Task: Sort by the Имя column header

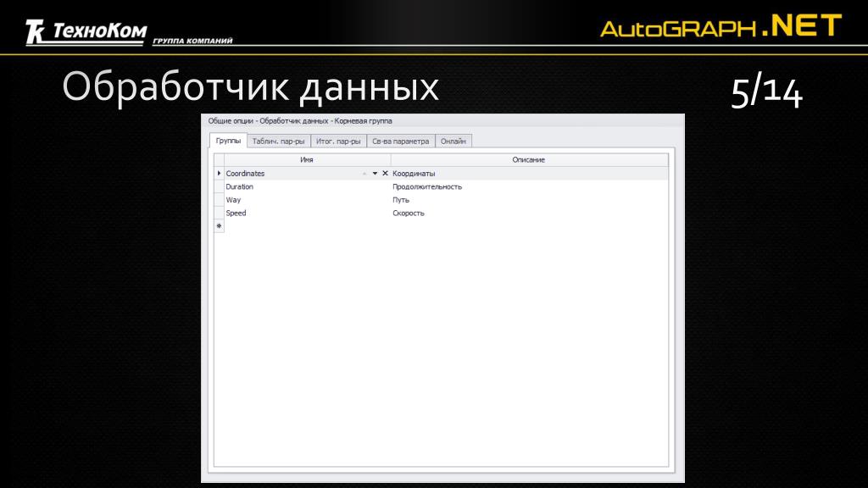Action: [x=307, y=160]
